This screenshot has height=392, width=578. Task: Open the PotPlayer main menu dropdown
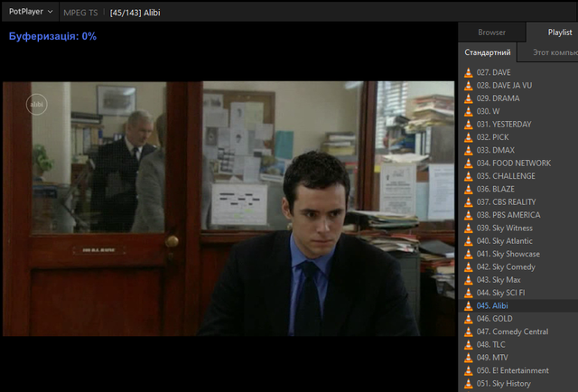pos(31,12)
